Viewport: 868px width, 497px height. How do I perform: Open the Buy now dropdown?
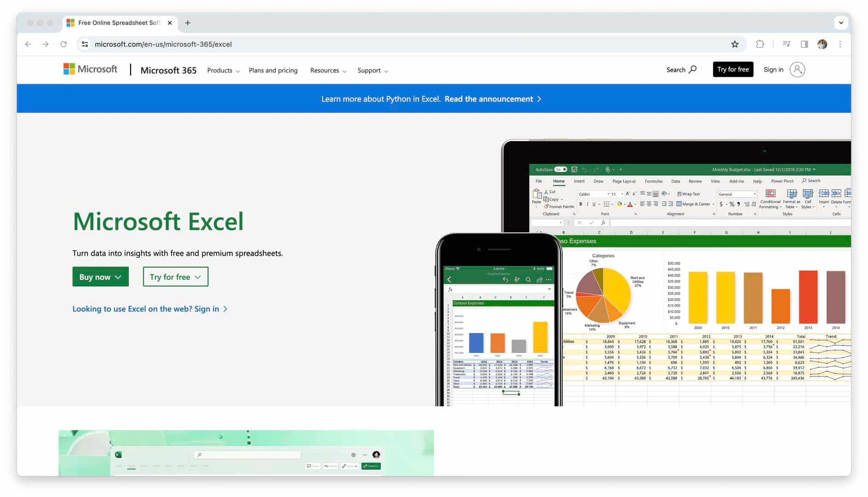[100, 277]
